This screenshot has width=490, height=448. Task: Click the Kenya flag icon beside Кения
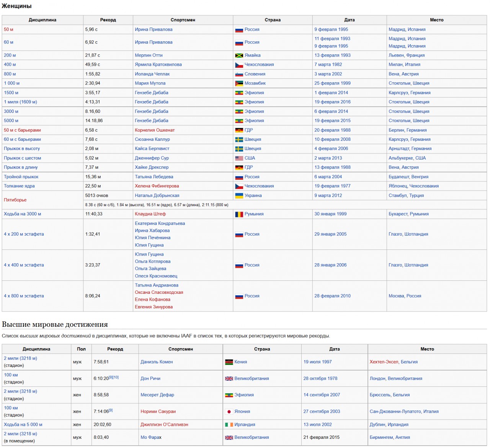tap(229, 362)
